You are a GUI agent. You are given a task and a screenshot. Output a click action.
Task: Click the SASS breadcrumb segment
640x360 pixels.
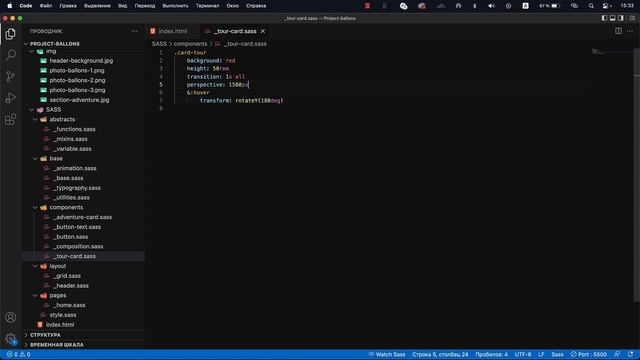coord(159,44)
